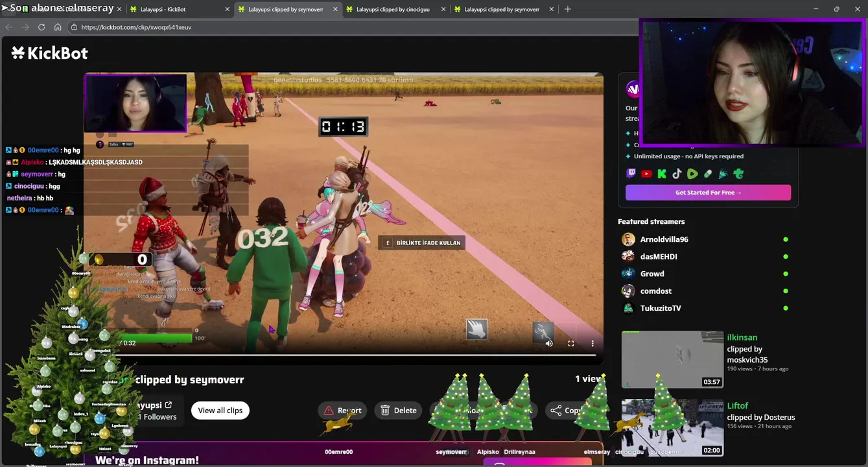Viewport: 868px width, 467px height.
Task: Click the ilkinsan clip title
Action: tap(742, 337)
